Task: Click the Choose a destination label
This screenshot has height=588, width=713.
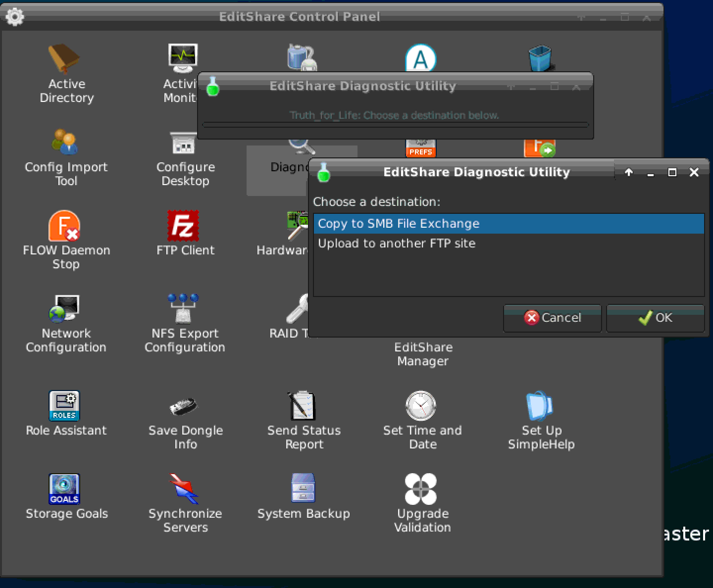Action: coord(376,201)
